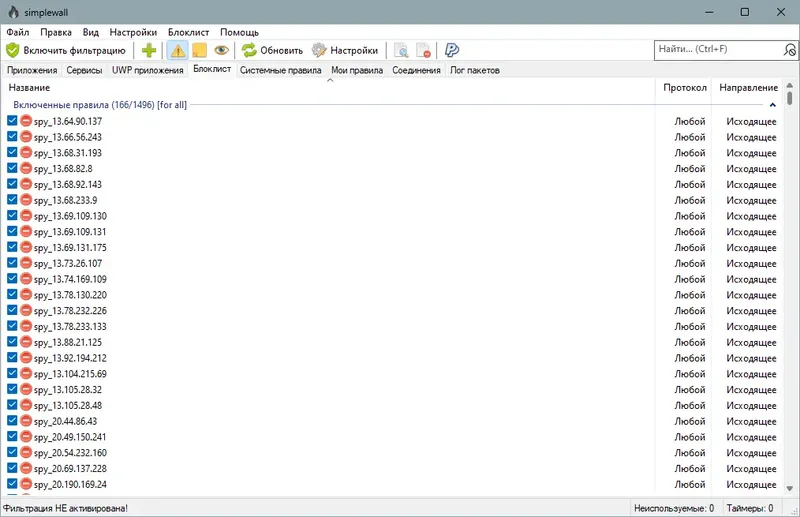800x517 pixels.
Task: Uncheck the spy_13.74.169.109 rule checkbox
Action: click(12, 279)
